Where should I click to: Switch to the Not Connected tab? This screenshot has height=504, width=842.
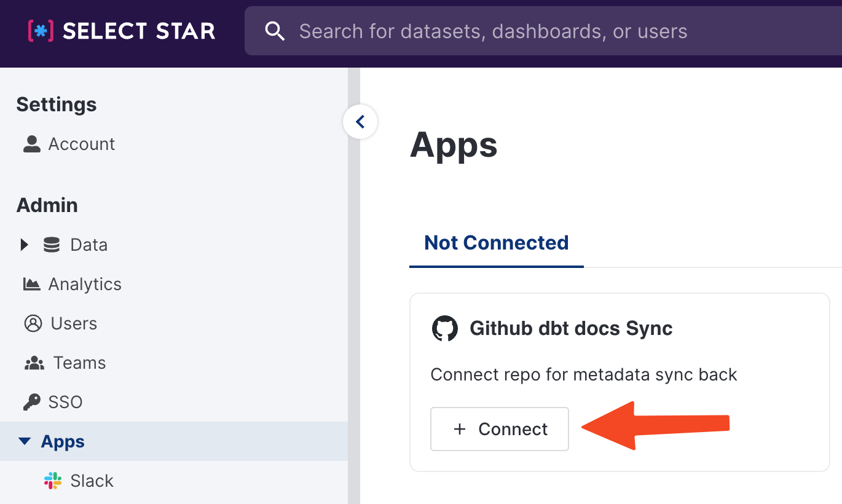coord(496,243)
